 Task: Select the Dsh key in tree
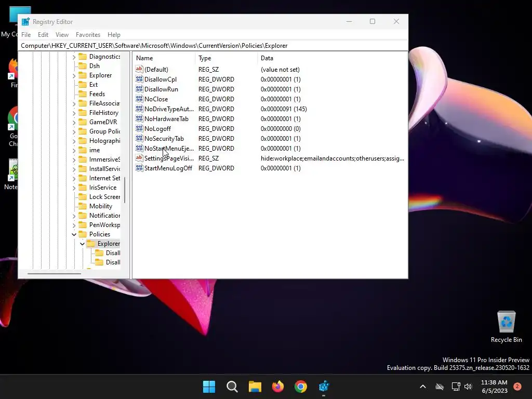tap(95, 66)
